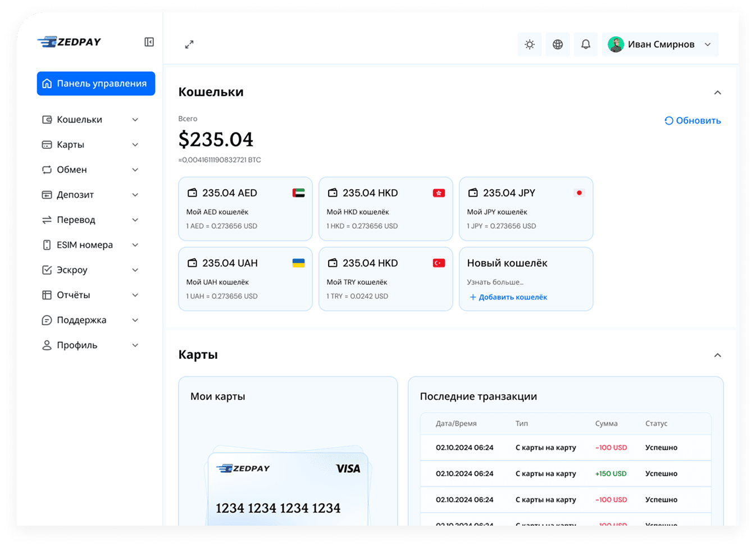Click Добавить кошелёк link
This screenshot has height=547, width=756.
click(508, 297)
